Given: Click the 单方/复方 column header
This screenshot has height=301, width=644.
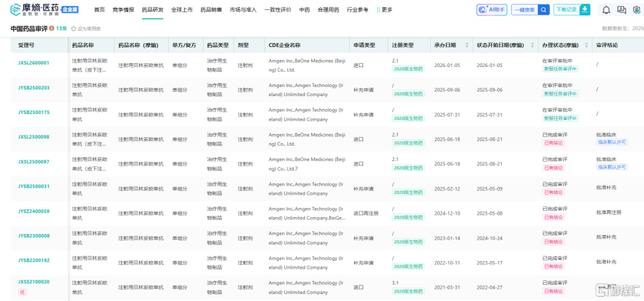Looking at the screenshot, I should 184,45.
